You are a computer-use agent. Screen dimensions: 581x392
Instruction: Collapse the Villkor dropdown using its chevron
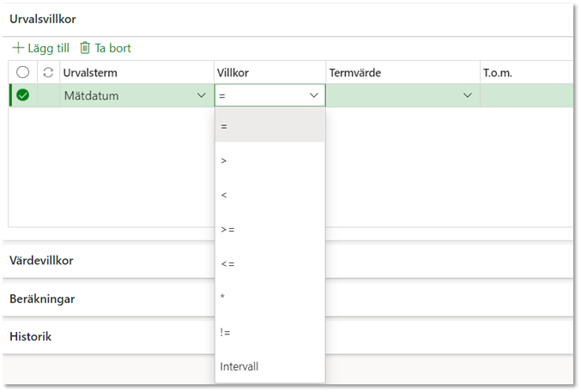pos(314,95)
